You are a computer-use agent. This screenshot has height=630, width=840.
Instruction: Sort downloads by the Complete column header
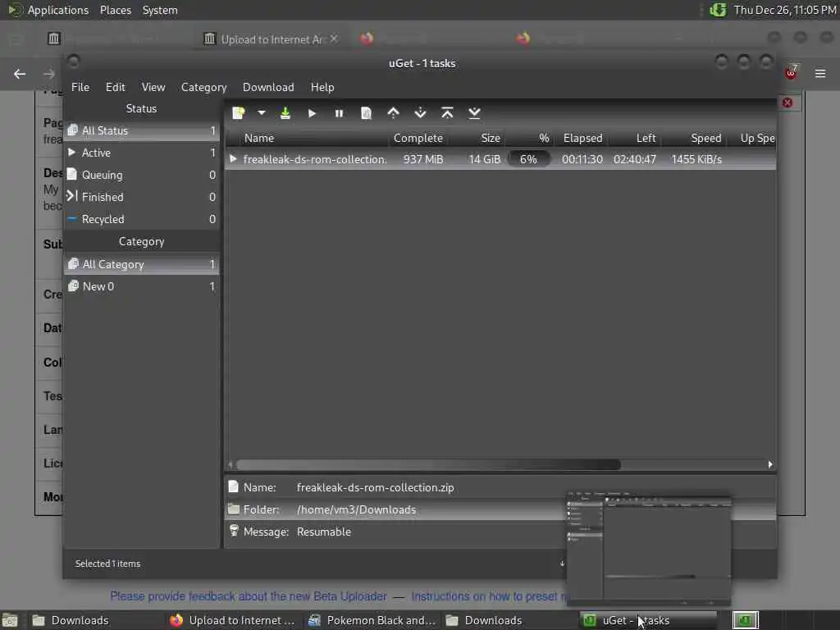[418, 138]
